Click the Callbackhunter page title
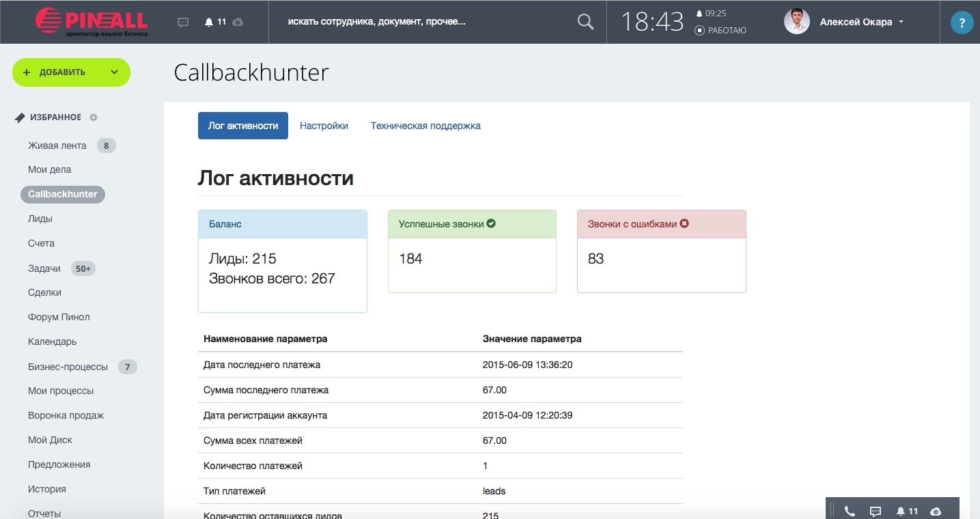Image resolution: width=980 pixels, height=519 pixels. click(x=251, y=72)
